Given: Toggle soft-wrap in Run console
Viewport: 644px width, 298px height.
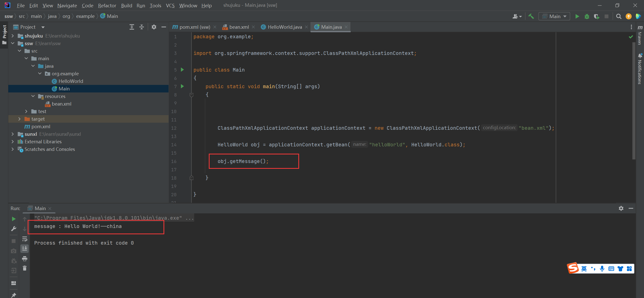Looking at the screenshot, I should [x=25, y=239].
